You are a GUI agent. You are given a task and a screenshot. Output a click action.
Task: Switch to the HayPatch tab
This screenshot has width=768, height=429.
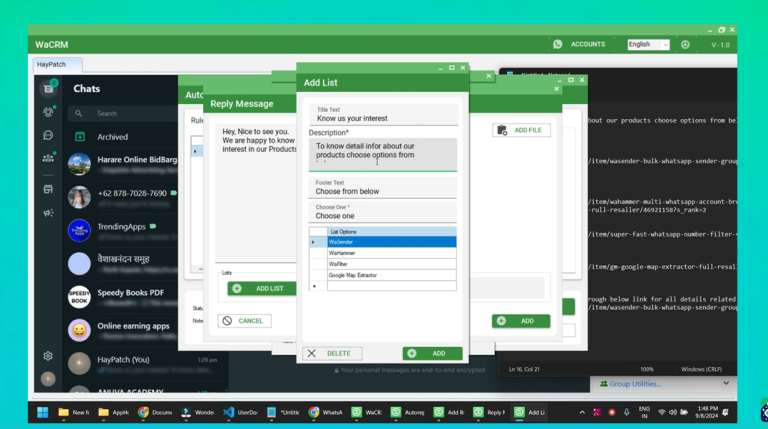tap(51, 64)
